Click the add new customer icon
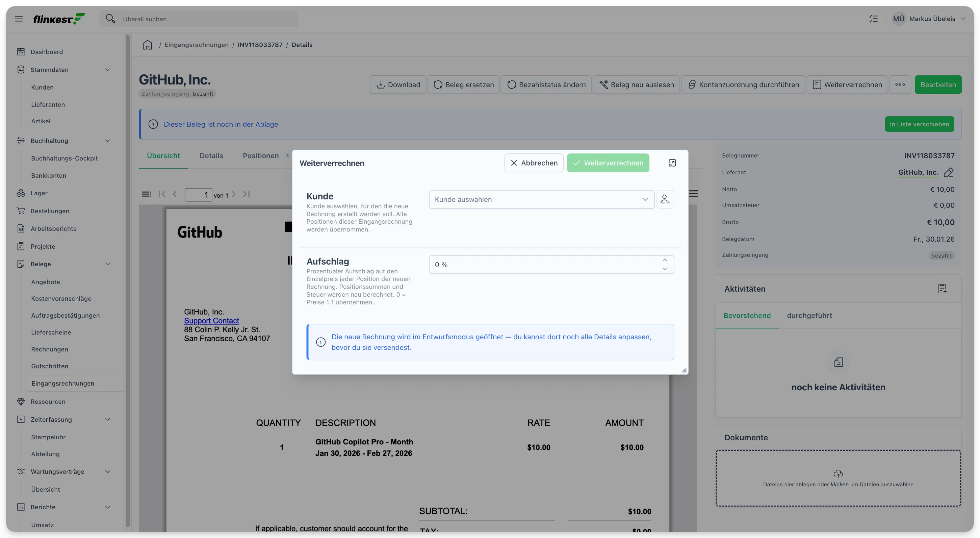This screenshot has height=538, width=980. (665, 199)
